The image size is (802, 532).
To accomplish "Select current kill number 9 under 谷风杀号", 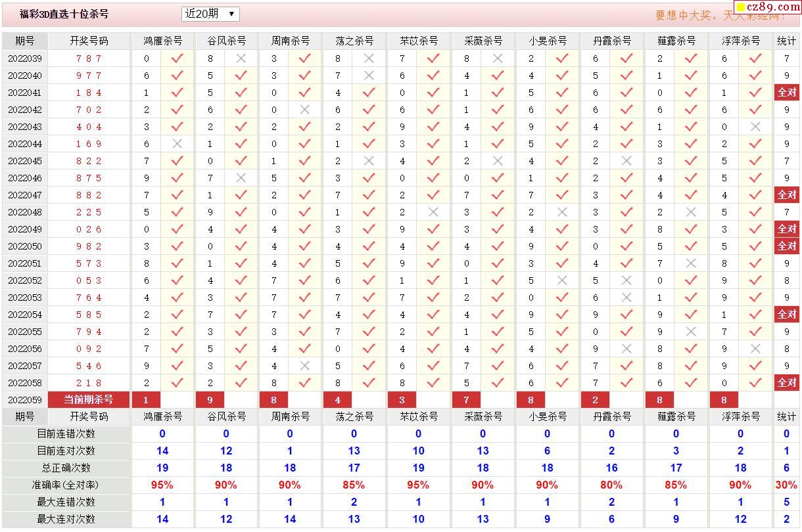I will 210,400.
